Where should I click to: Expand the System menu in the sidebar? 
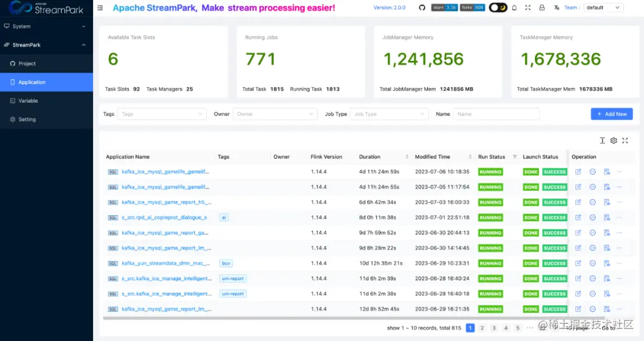click(x=47, y=26)
